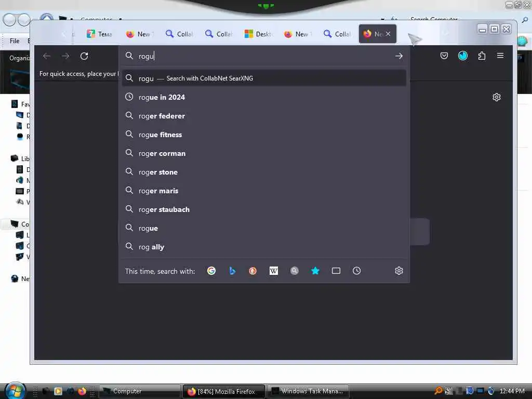The image size is (532, 399).
Task: Open Windows Task Manager from the taskbar
Action: coord(308,391)
